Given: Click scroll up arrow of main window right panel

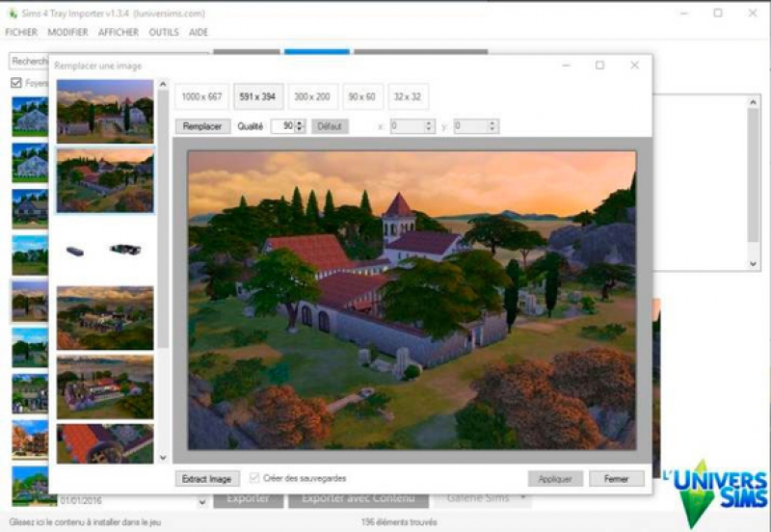Looking at the screenshot, I should point(753,102).
